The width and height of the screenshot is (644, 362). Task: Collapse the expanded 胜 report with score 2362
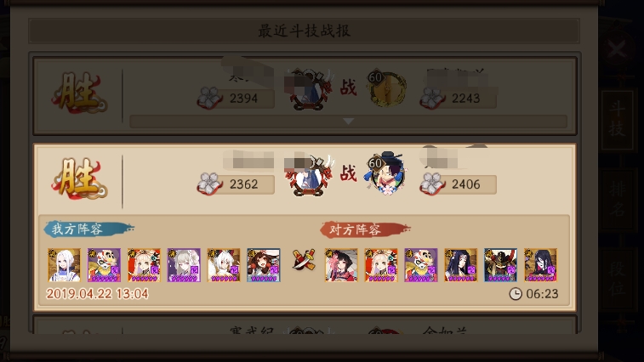pos(305,179)
